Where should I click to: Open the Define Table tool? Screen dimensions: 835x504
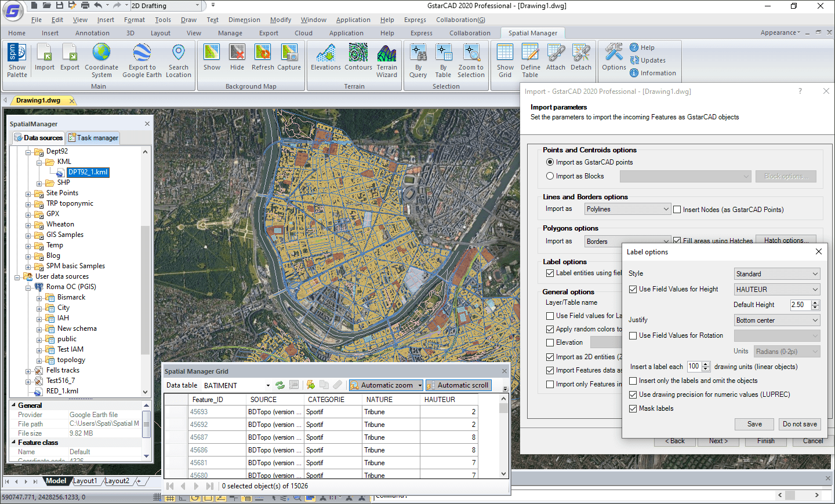pos(530,60)
